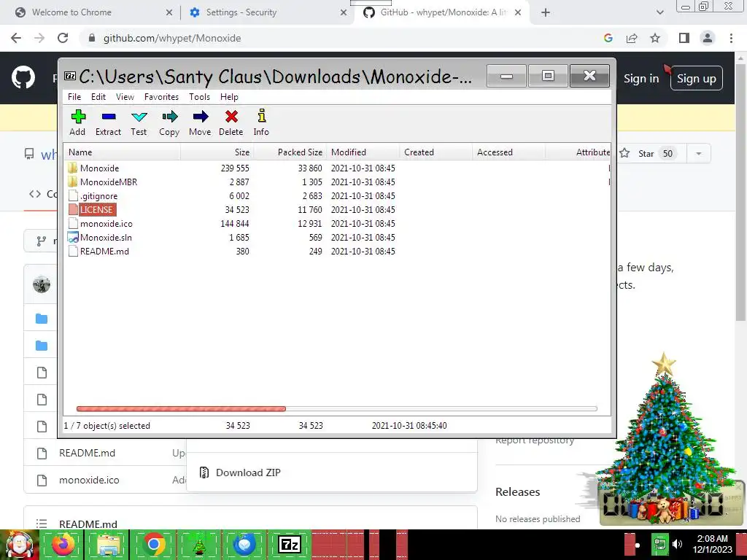
Task: Select the .gitignore file
Action: coord(337,195)
